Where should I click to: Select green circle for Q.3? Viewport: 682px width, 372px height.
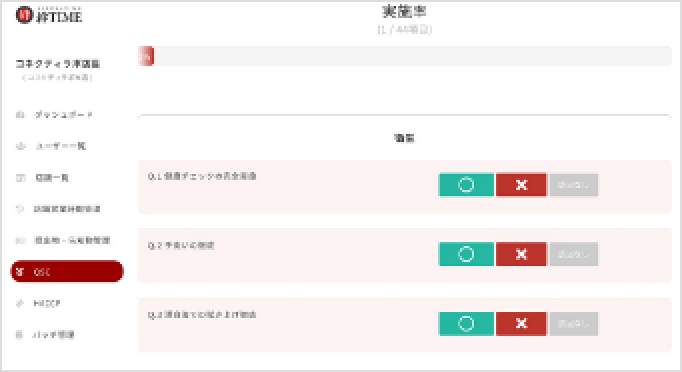(x=466, y=324)
